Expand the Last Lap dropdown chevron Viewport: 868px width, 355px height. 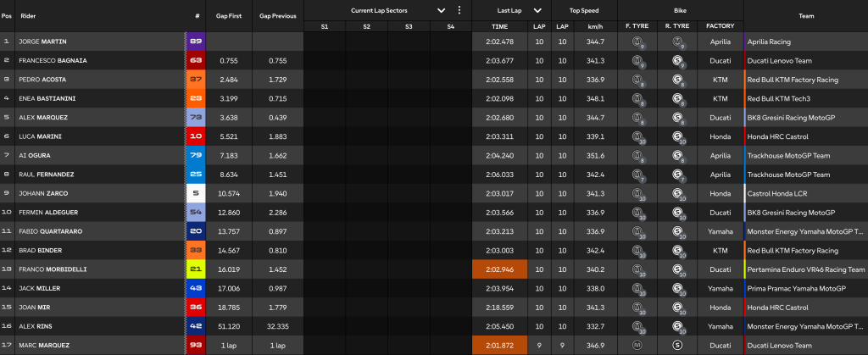(538, 11)
